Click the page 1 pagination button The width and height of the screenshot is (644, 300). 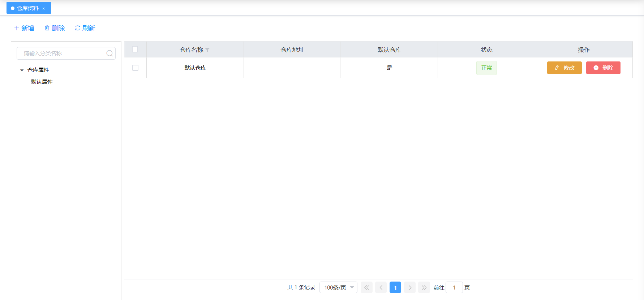point(395,288)
